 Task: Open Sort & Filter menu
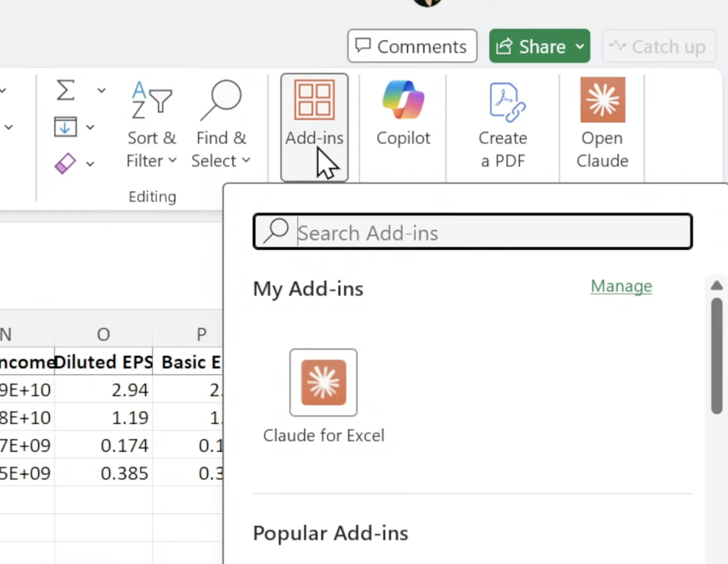152,124
